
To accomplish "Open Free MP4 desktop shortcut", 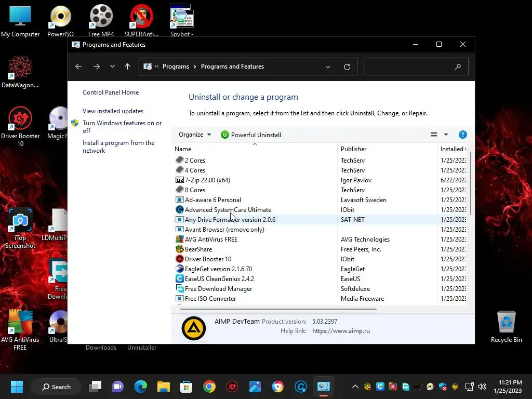I will pos(101,21).
